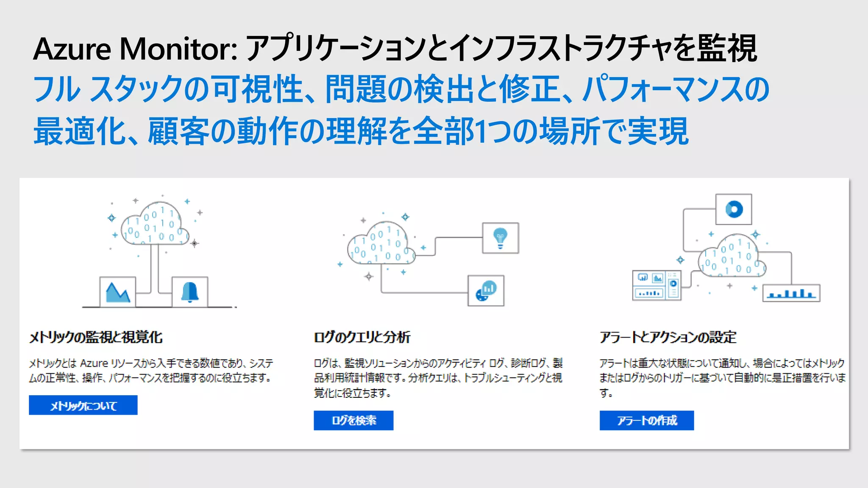Click the dashboard tiles icon left of alerts cloud

[657, 285]
